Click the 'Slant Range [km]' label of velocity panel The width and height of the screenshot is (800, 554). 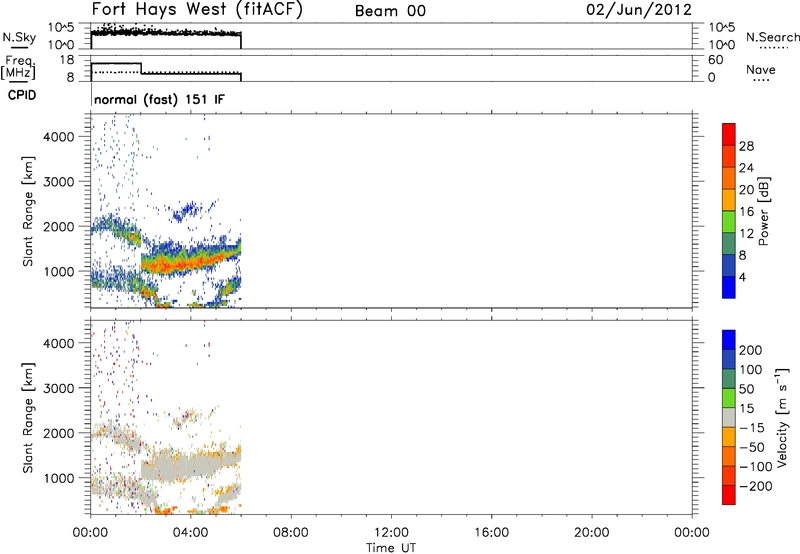point(28,418)
